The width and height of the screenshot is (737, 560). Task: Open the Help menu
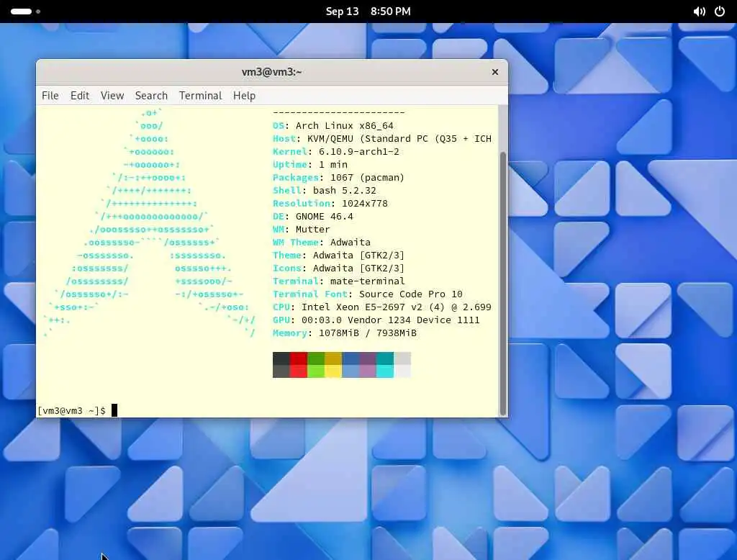244,96
